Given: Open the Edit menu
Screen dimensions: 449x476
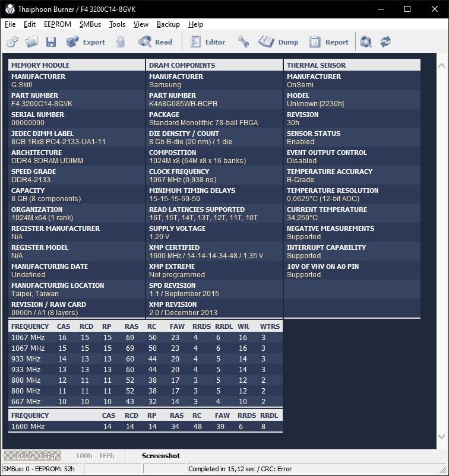Looking at the screenshot, I should [30, 24].
